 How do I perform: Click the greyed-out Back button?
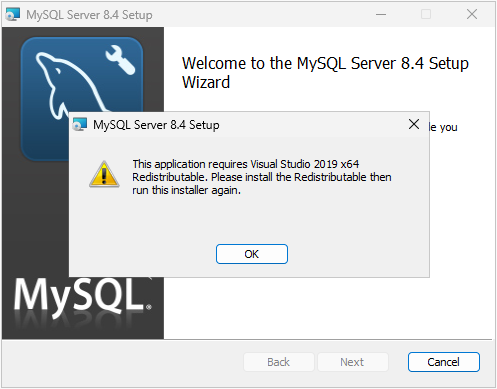click(279, 362)
